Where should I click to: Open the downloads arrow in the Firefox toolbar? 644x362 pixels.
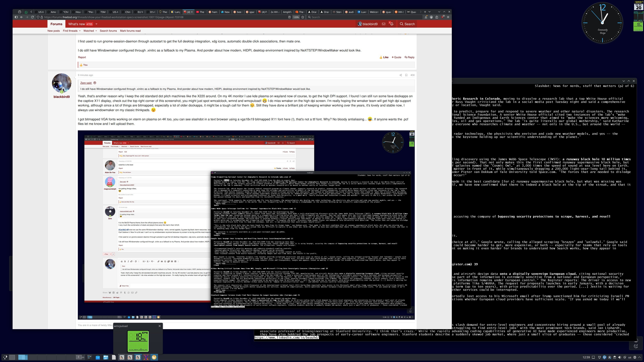click(x=426, y=17)
